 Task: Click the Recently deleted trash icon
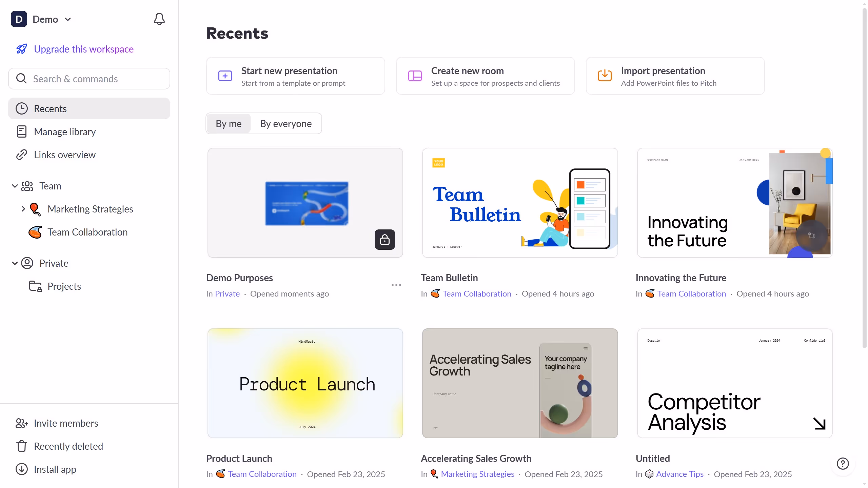coord(22,446)
